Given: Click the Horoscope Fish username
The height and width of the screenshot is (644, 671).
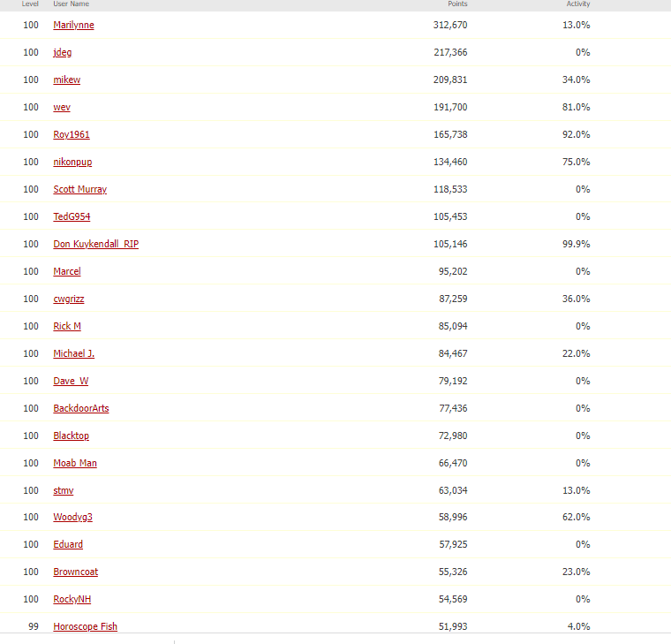Looking at the screenshot, I should [x=85, y=626].
